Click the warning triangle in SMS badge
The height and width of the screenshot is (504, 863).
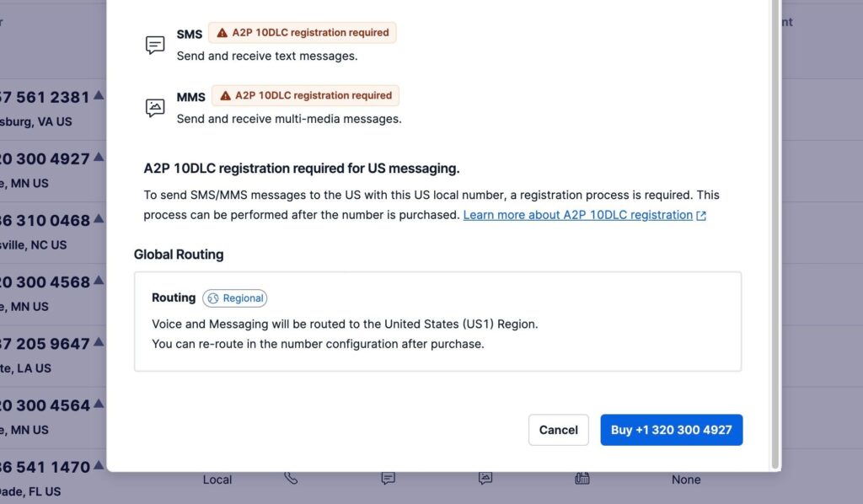coord(222,33)
